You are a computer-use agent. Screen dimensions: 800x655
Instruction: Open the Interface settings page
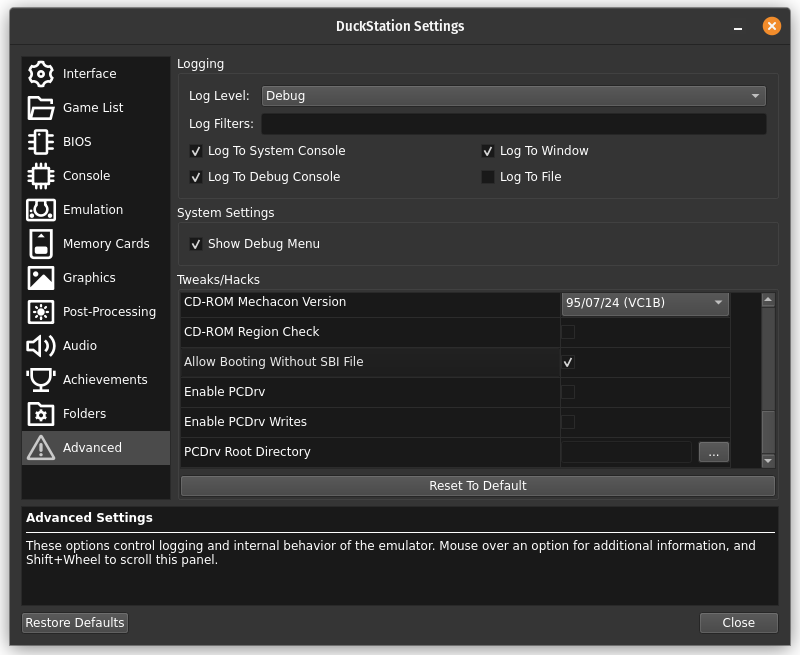(89, 74)
